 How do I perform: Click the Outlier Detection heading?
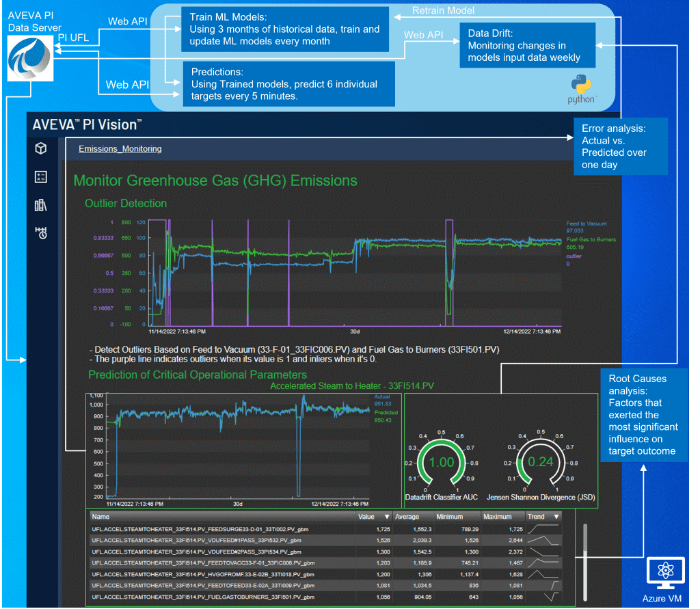tap(126, 204)
